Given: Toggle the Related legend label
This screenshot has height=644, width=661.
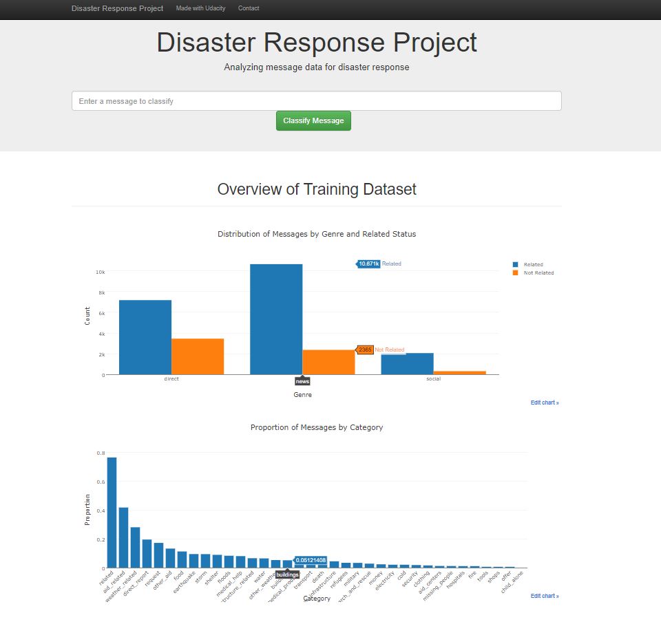Looking at the screenshot, I should 533,264.
